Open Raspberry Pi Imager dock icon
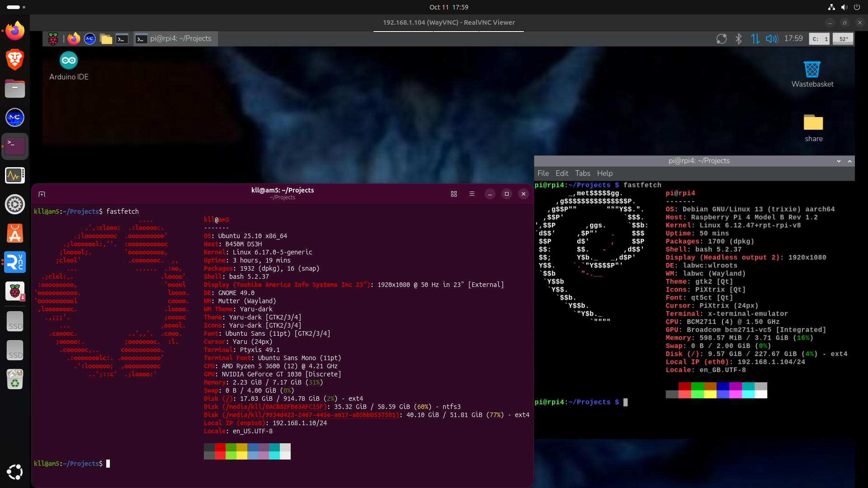This screenshot has height=488, width=868. pos(15,291)
